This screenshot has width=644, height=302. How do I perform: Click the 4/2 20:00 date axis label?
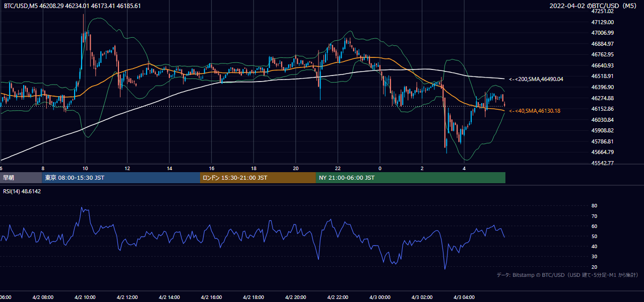pyautogui.click(x=296, y=297)
